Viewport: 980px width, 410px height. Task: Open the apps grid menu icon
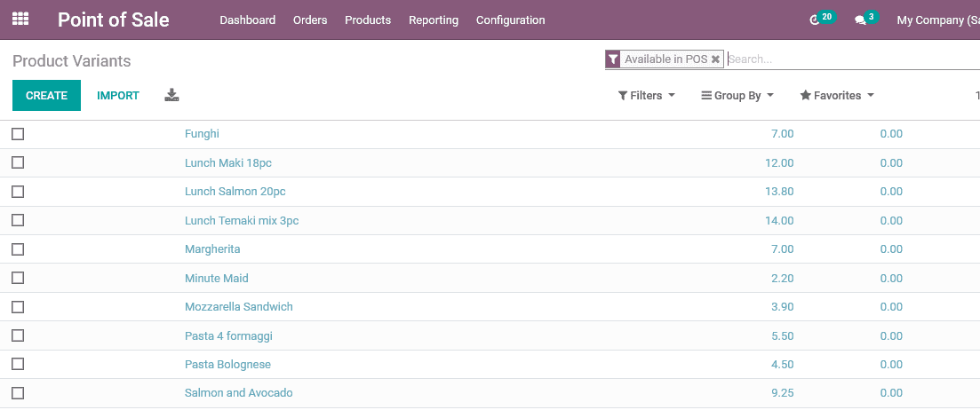(x=20, y=20)
